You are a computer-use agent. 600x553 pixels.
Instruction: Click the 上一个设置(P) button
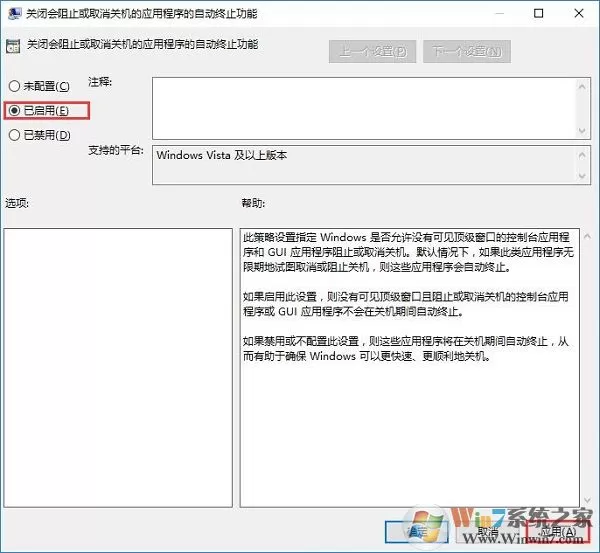(x=372, y=51)
